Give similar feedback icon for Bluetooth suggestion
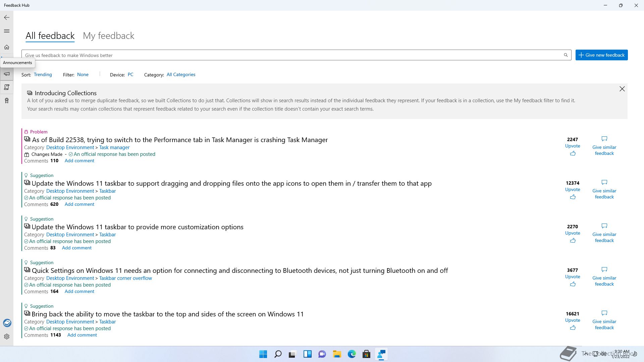This screenshot has width=644, height=362. click(604, 269)
